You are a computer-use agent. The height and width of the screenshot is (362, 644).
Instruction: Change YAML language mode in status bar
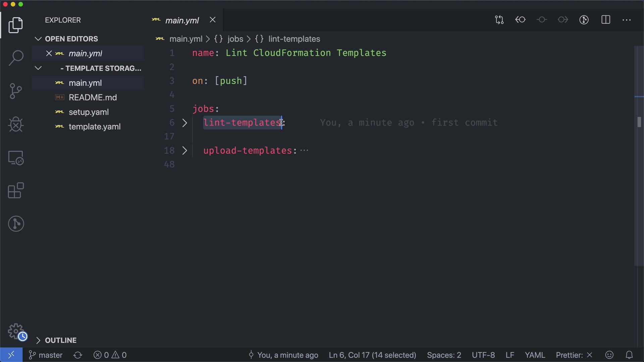pos(535,355)
